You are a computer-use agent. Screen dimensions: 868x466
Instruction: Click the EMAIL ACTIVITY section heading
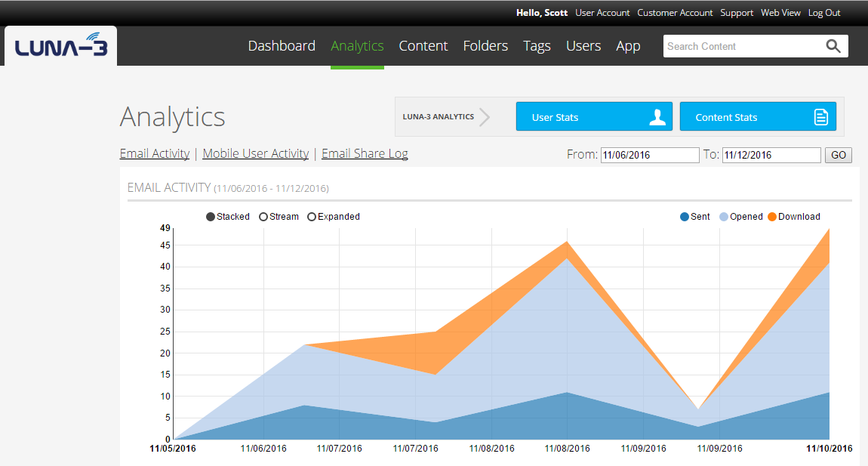coord(228,188)
